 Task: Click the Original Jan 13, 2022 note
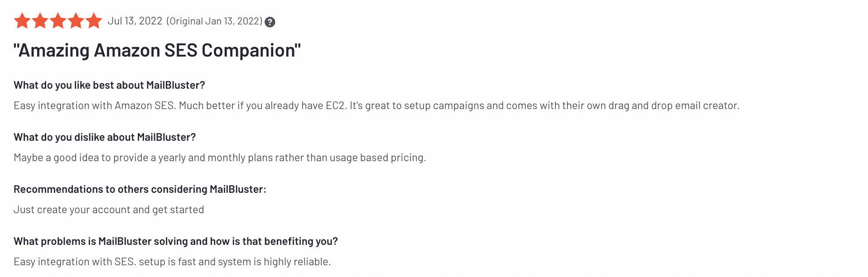(x=214, y=21)
